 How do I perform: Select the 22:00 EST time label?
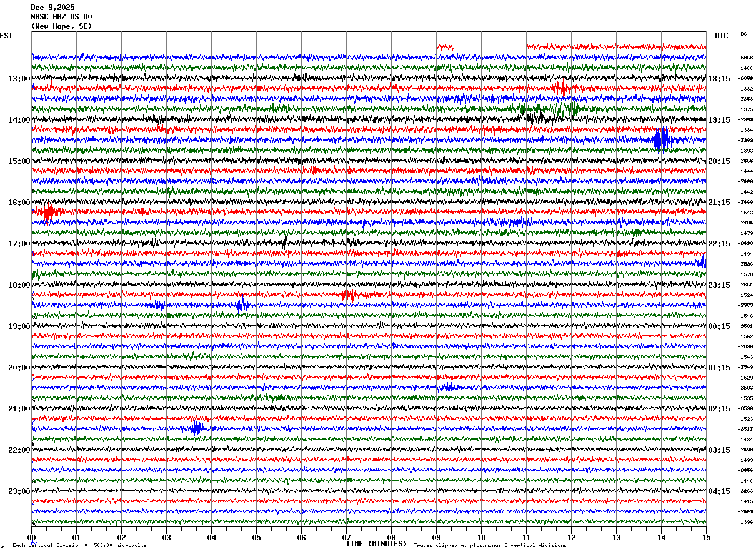point(19,450)
